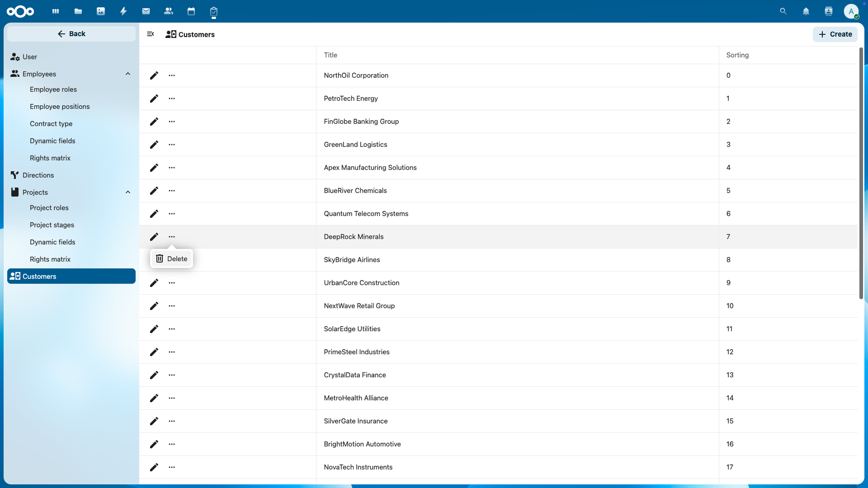Open Employee roles in sidebar
The image size is (868, 488).
tap(53, 89)
